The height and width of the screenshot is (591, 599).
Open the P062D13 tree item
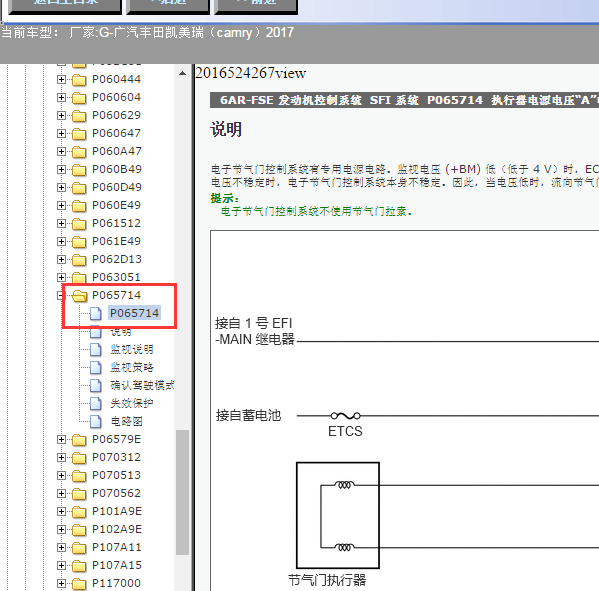[x=117, y=259]
